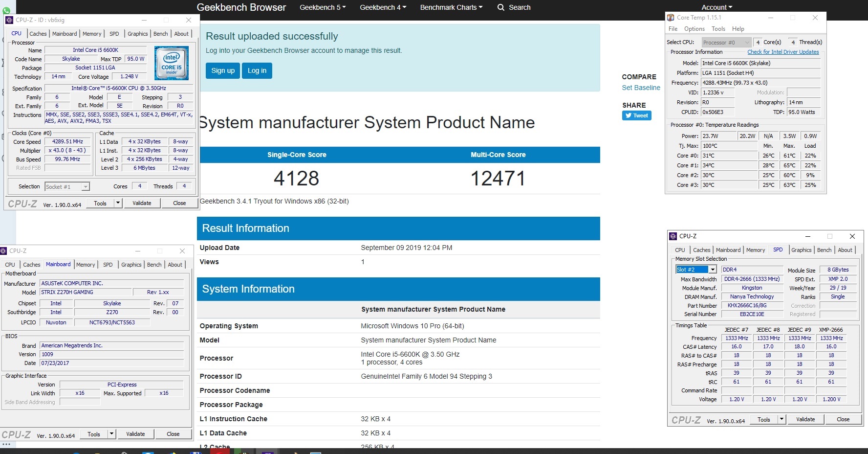This screenshot has height=454, width=868.
Task: Open the Geekbench 4 dropdown menu
Action: click(x=383, y=7)
